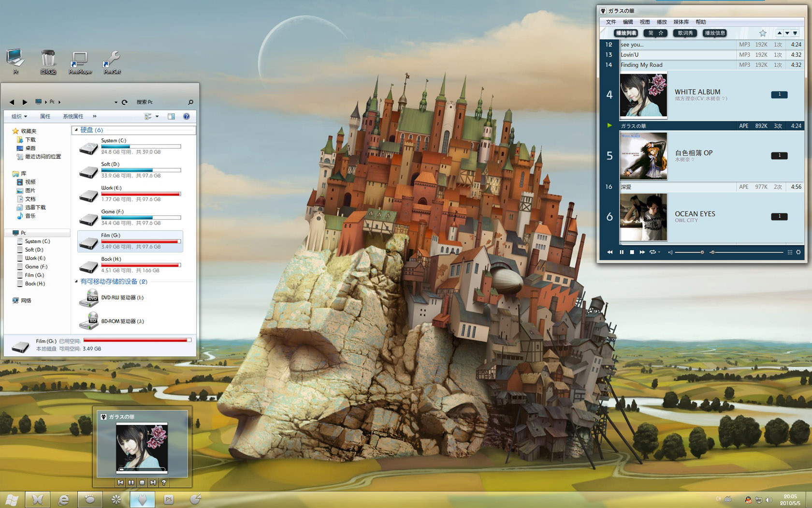This screenshot has width=812, height=508.
Task: Click the volume icon in system tray
Action: coord(768,500)
